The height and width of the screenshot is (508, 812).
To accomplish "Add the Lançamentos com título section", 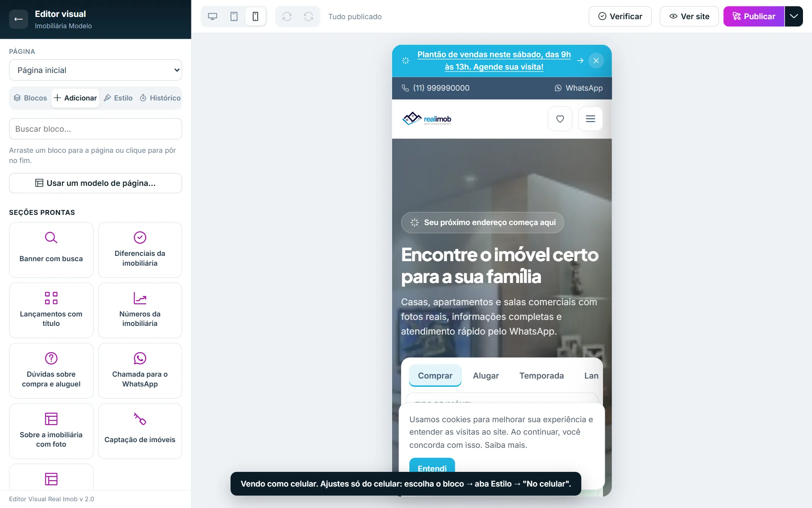I will pos(51,310).
